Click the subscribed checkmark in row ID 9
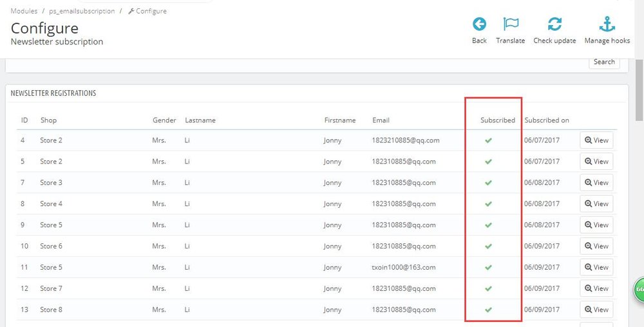This screenshot has height=327, width=644. click(488, 225)
